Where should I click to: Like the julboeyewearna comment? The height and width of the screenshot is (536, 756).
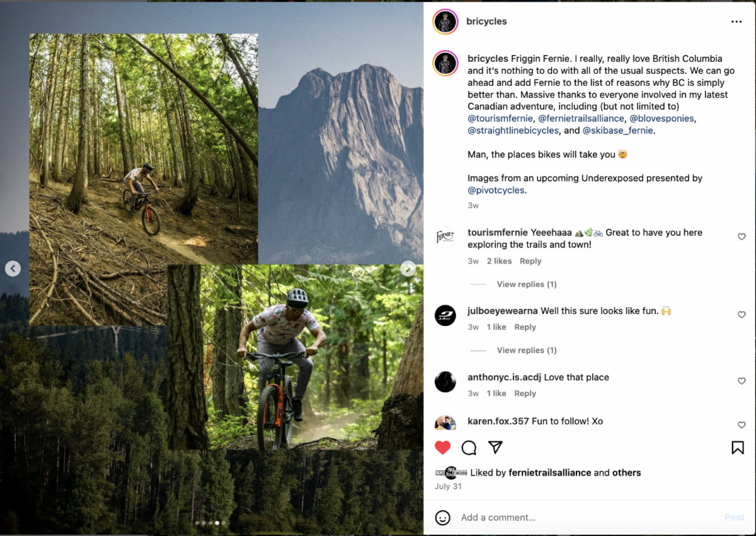(x=742, y=315)
